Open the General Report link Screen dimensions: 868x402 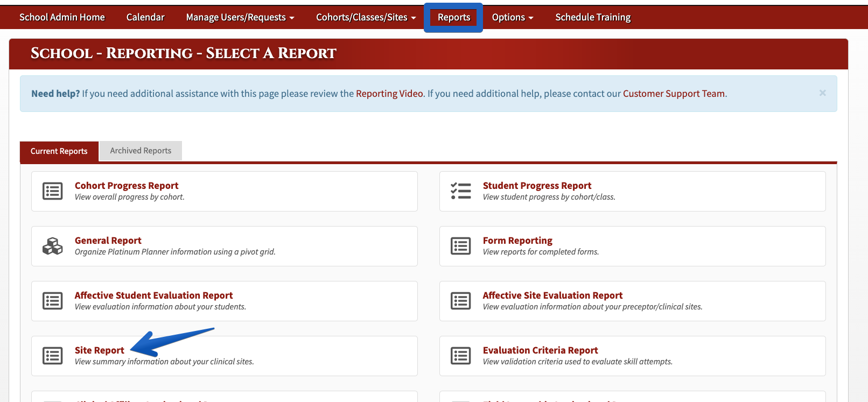(x=108, y=241)
